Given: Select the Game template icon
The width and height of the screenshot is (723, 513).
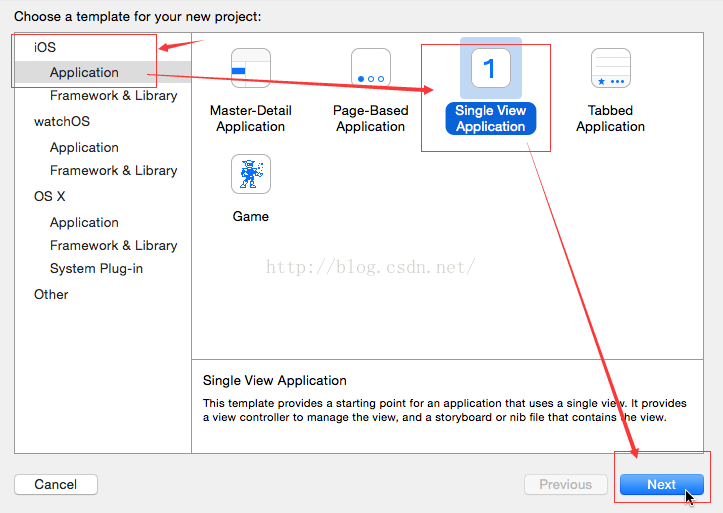Looking at the screenshot, I should (x=250, y=174).
